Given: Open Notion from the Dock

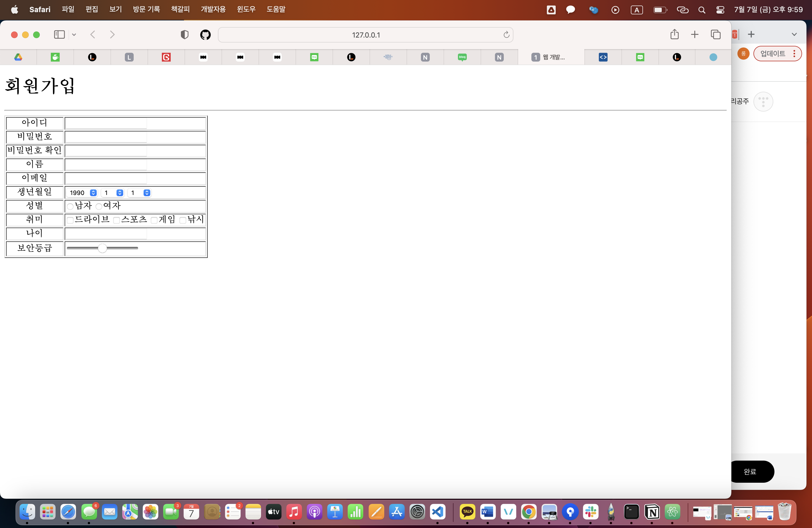Looking at the screenshot, I should pos(652,512).
